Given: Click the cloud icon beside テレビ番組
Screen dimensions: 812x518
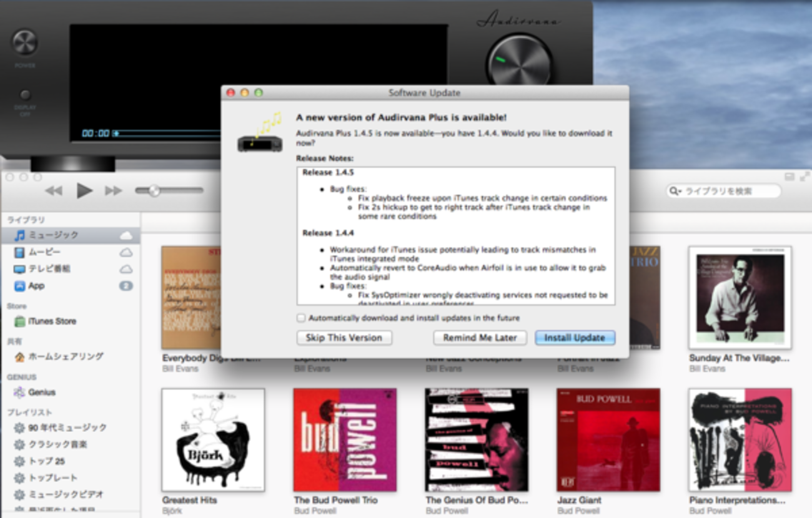Looking at the screenshot, I should click(x=126, y=269).
